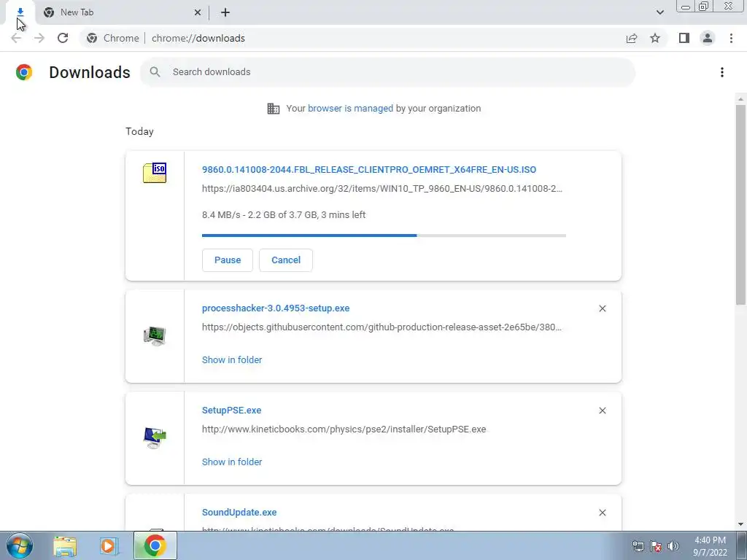Click the Chrome taskbar button
The width and height of the screenshot is (747, 560).
[155, 545]
